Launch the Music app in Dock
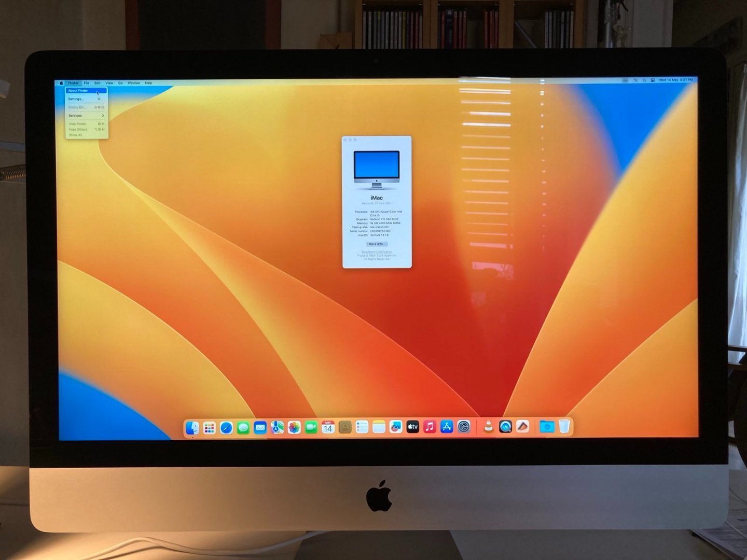Screen dimensions: 747x560 click(x=430, y=427)
